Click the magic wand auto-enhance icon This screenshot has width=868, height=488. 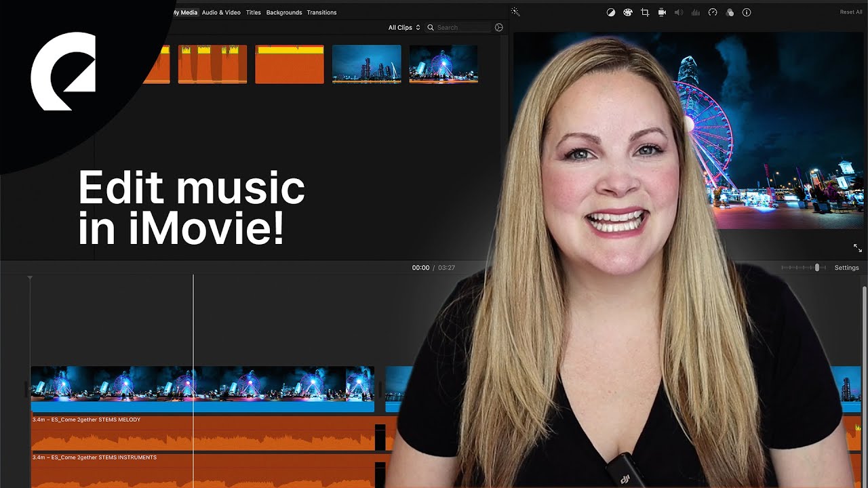point(515,12)
